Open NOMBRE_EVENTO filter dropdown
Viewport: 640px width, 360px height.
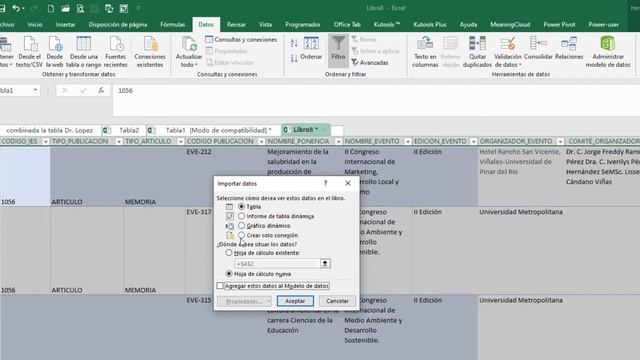click(x=407, y=141)
